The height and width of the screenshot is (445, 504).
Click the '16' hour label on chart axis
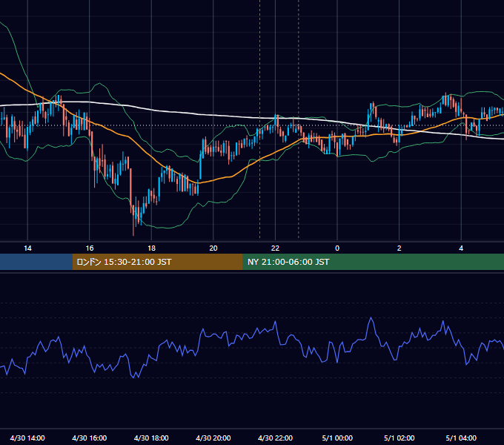point(90,248)
